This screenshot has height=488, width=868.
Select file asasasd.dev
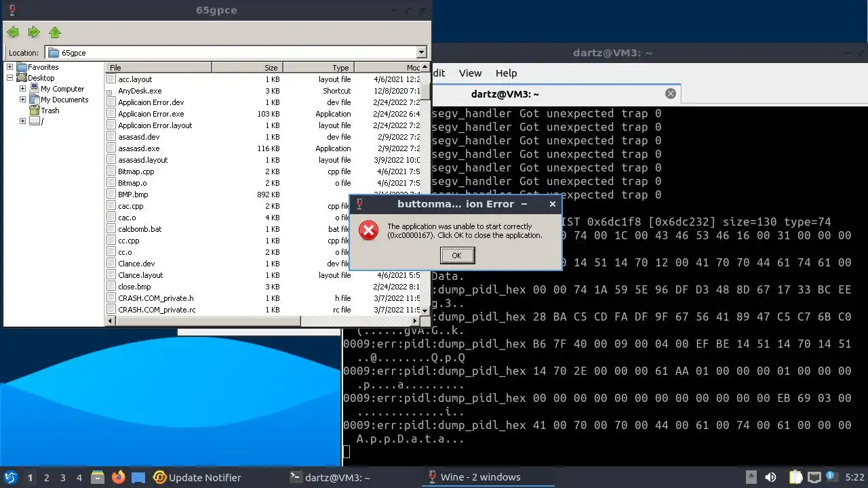(x=138, y=137)
